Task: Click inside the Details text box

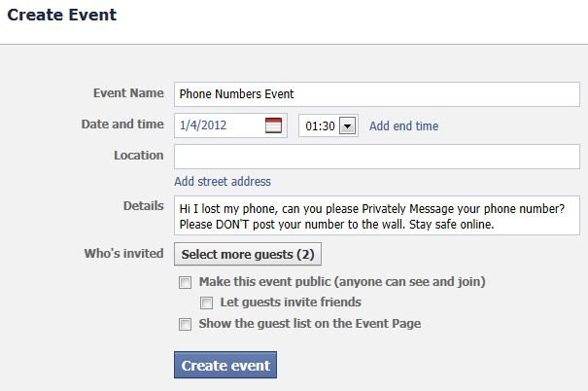Action: (x=377, y=216)
